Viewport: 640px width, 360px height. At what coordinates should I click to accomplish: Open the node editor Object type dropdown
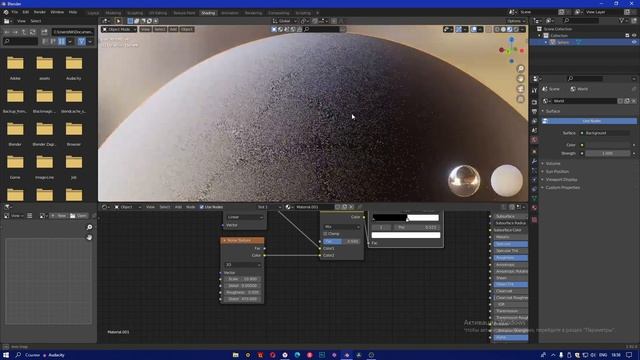tap(128, 207)
